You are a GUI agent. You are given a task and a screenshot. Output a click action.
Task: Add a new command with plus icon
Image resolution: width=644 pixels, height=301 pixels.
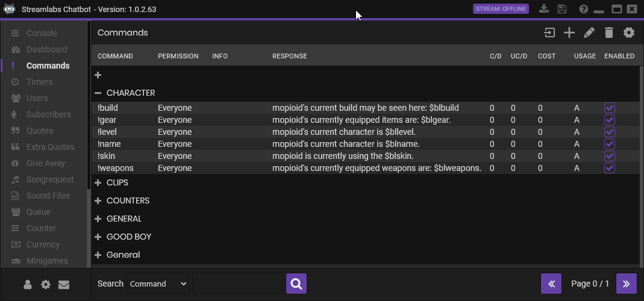(x=569, y=33)
